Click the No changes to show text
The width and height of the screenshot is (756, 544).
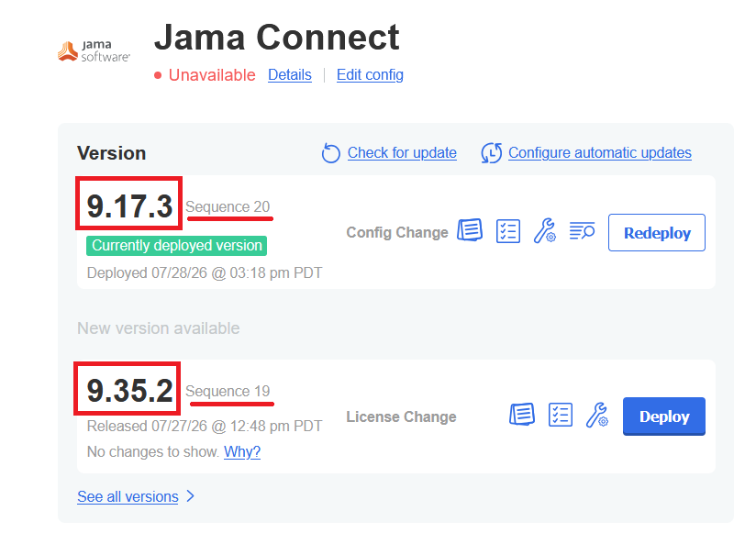[153, 452]
